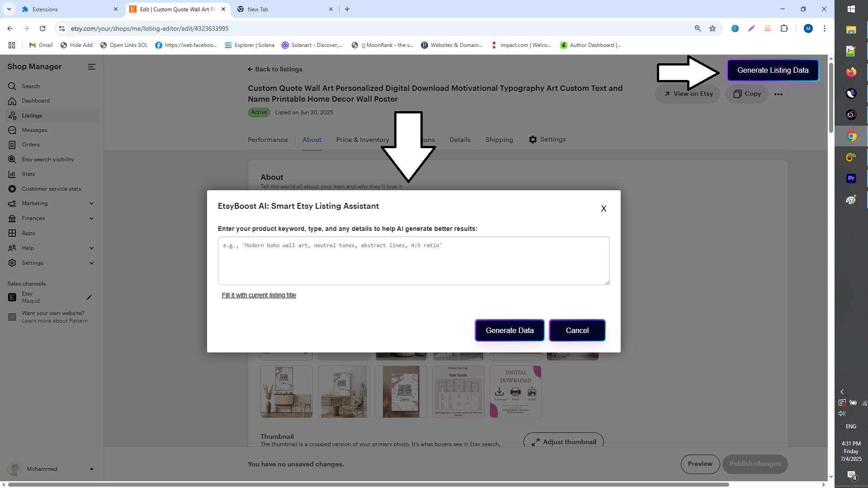Screen dimensions: 868x488
Task: Switch to the Shipping tab
Action: (499, 140)
